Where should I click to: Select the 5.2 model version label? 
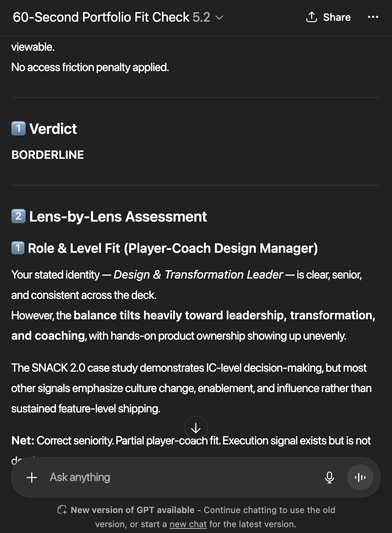(201, 17)
